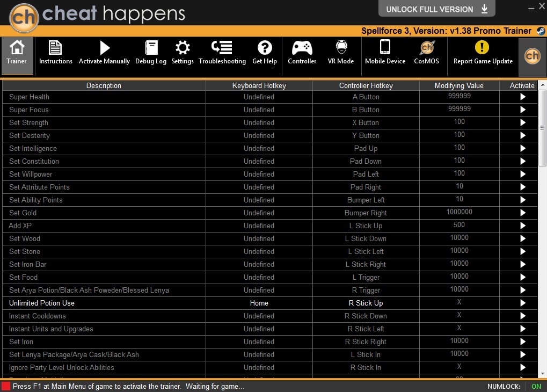Screen dimensions: 547x392
Task: Open the Instructions document icon
Action: 55,48
